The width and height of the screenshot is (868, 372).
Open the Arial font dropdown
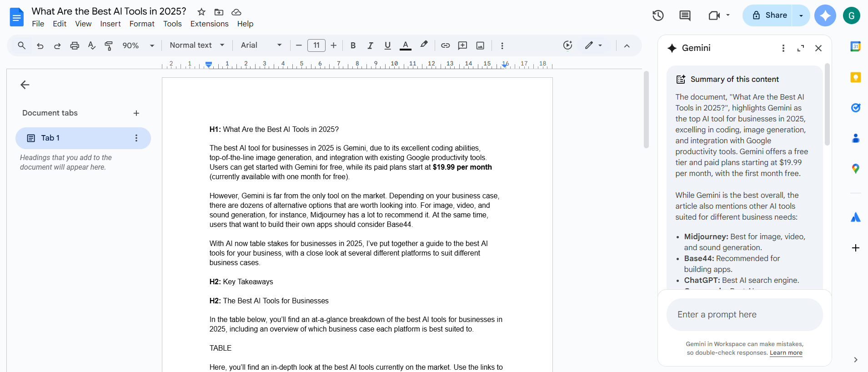point(261,45)
